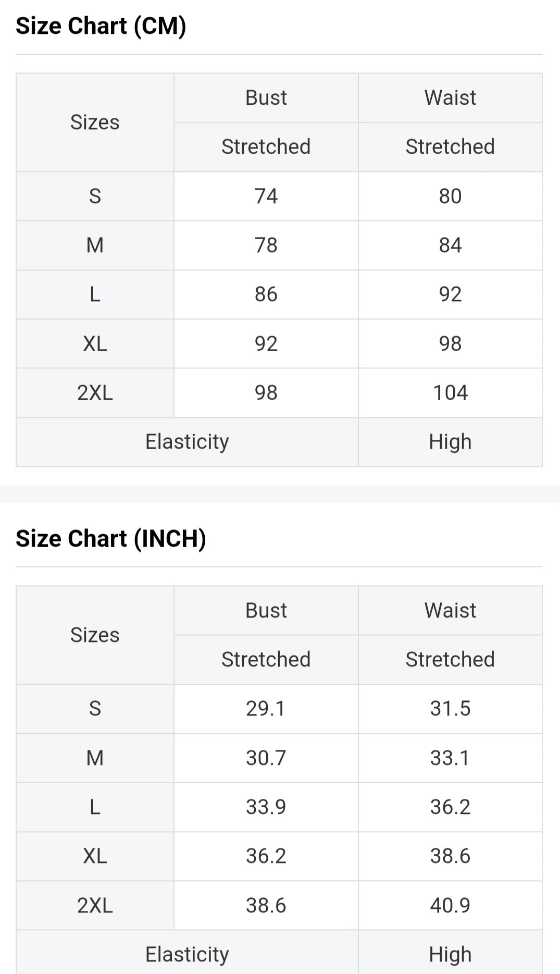
Task: Click size M bust value 30.7
Action: [x=266, y=758]
